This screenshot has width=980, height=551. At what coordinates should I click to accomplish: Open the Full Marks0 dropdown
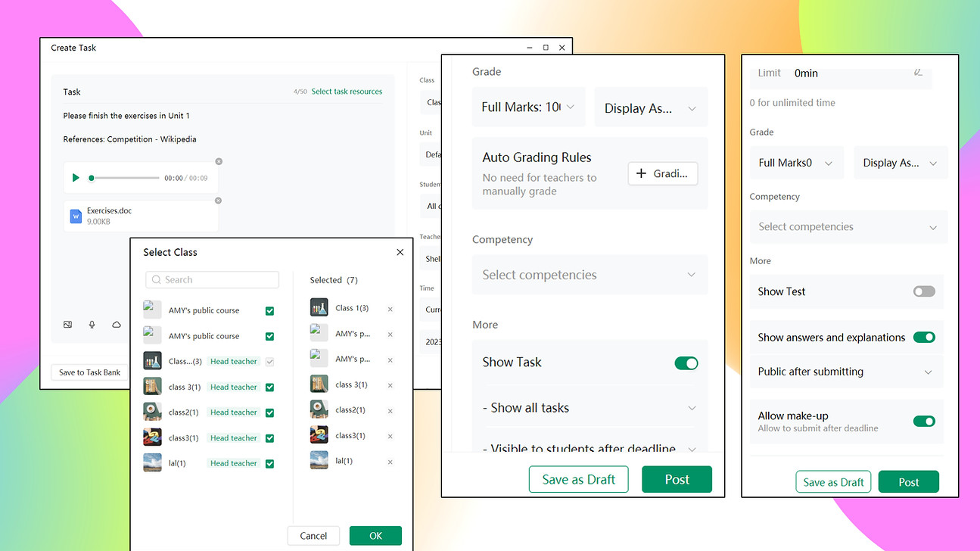[x=796, y=163]
